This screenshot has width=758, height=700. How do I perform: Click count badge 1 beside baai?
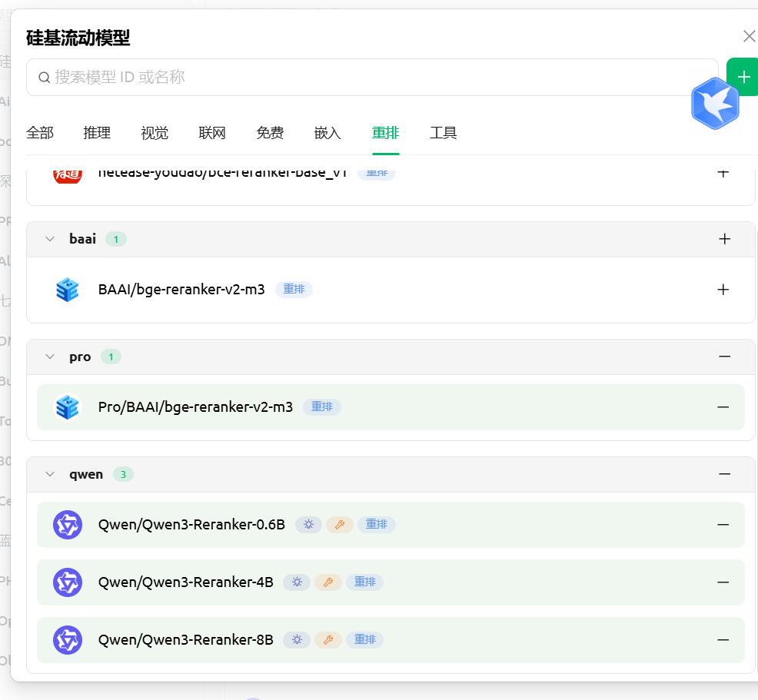click(x=116, y=239)
